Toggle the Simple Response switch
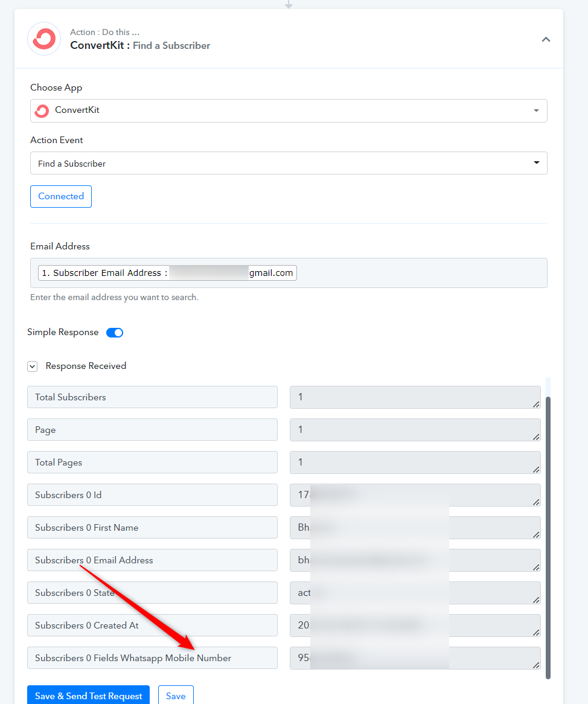This screenshot has width=588, height=704. point(115,332)
